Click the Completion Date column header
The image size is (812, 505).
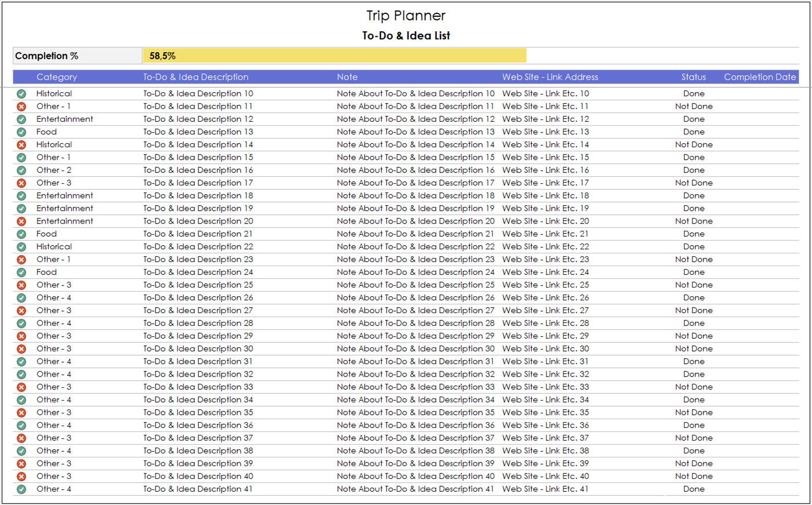pos(759,77)
